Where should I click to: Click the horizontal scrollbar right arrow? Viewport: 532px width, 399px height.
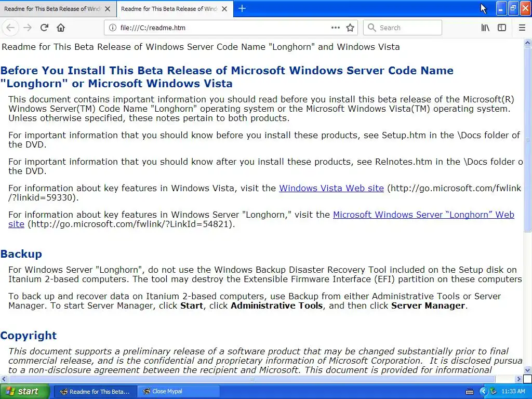519,379
